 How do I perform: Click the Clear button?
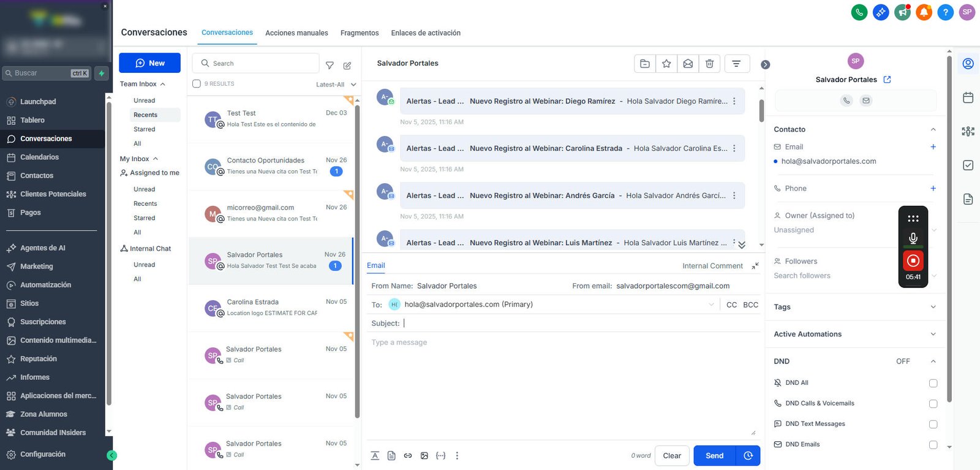(x=672, y=456)
